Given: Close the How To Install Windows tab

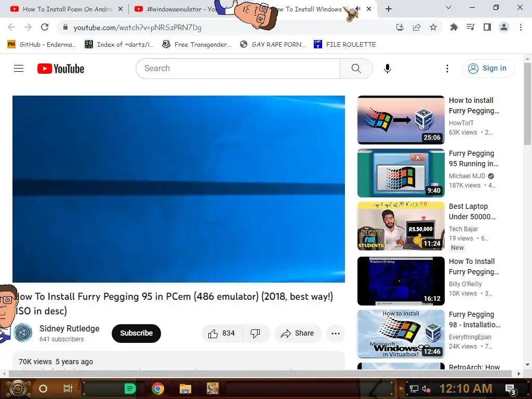Looking at the screenshot, I should (x=369, y=9).
